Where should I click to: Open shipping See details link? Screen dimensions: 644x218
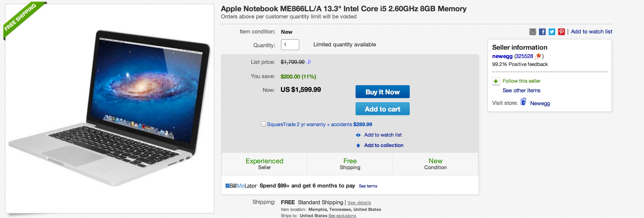pyautogui.click(x=360, y=203)
